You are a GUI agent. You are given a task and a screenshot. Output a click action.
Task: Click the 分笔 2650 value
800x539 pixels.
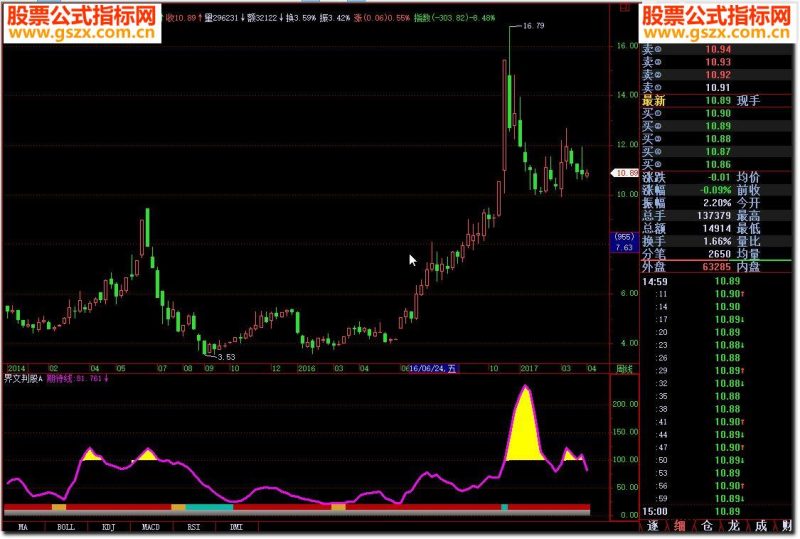click(x=719, y=254)
